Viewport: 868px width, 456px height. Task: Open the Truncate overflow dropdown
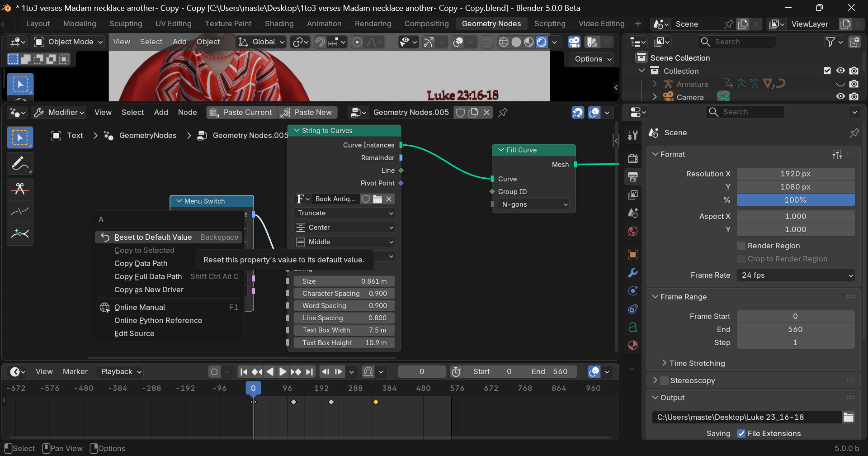click(x=344, y=213)
